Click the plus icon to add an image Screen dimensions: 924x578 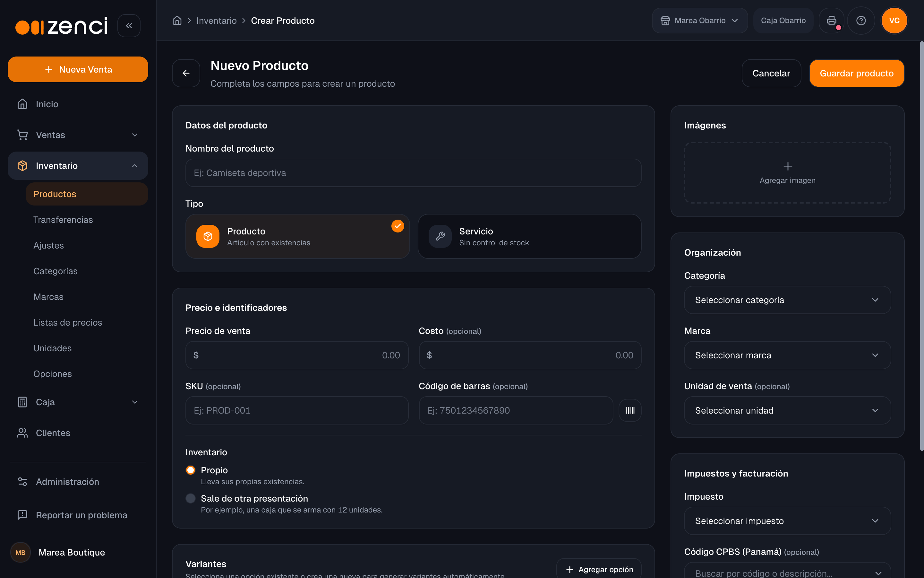coord(787,166)
